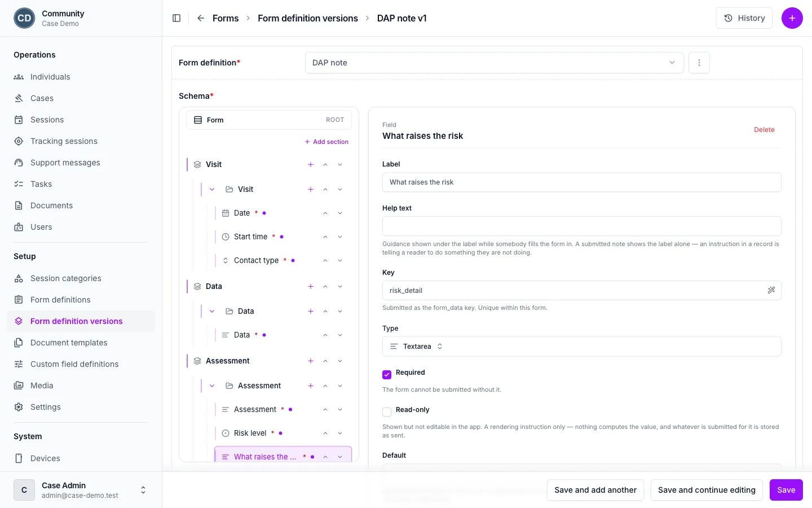812x508 pixels.
Task: Uncheck the Required checkbox
Action: pyautogui.click(x=387, y=374)
